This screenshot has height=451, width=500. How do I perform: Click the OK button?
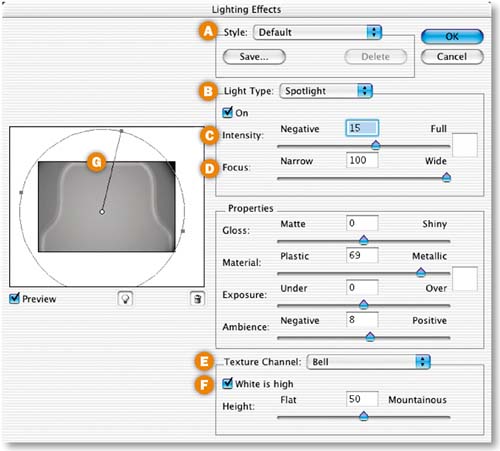pyautogui.click(x=452, y=36)
